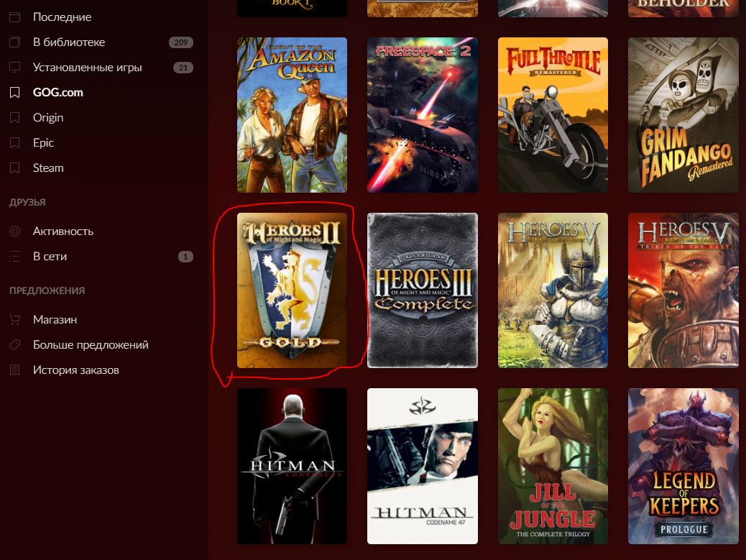Open Больше предложений page
The height and width of the screenshot is (560, 746).
pyautogui.click(x=91, y=345)
